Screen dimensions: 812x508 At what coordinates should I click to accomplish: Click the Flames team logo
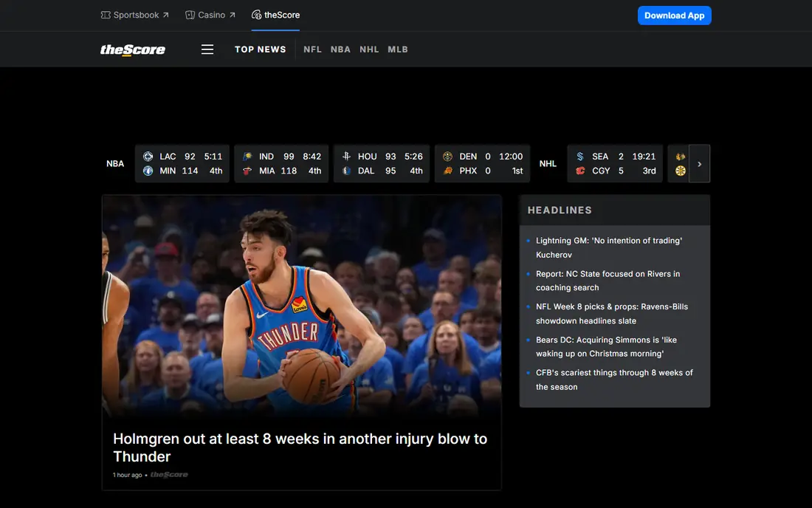tap(580, 171)
